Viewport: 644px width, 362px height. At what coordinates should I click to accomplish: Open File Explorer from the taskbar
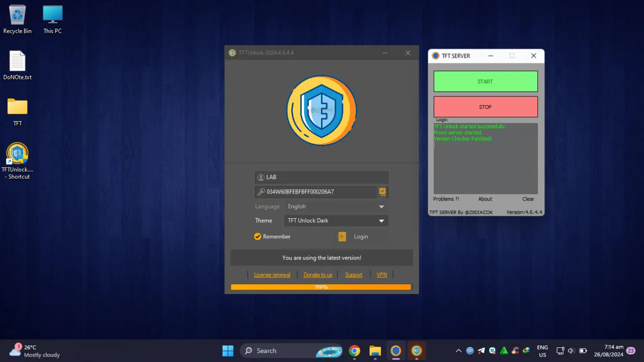pyautogui.click(x=375, y=350)
